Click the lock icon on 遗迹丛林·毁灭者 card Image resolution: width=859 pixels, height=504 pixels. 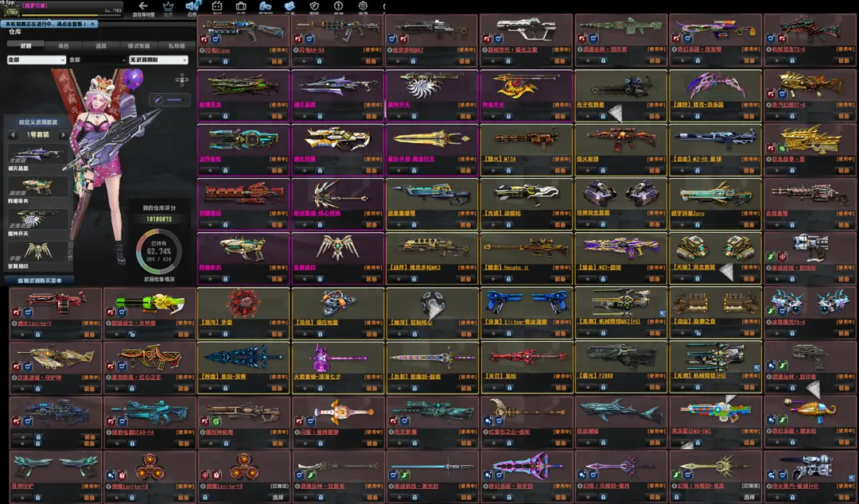click(603, 61)
